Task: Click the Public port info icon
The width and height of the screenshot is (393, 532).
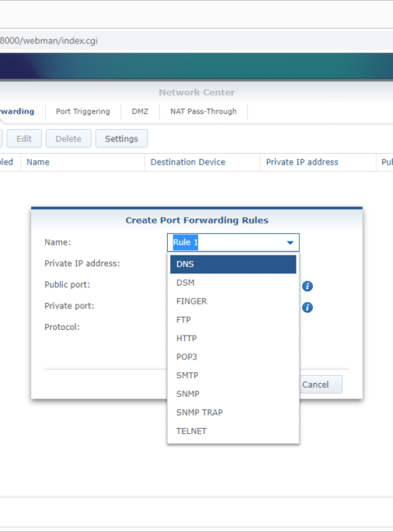Action: (x=308, y=286)
